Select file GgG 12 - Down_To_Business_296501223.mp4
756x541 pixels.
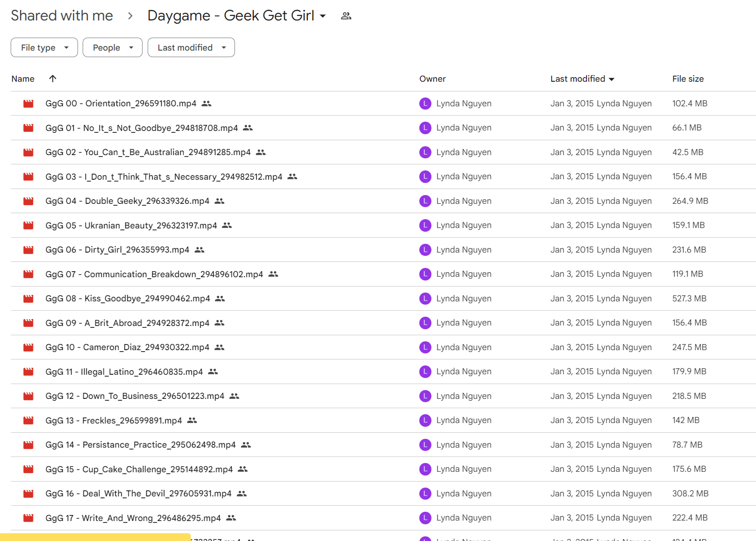(x=135, y=396)
